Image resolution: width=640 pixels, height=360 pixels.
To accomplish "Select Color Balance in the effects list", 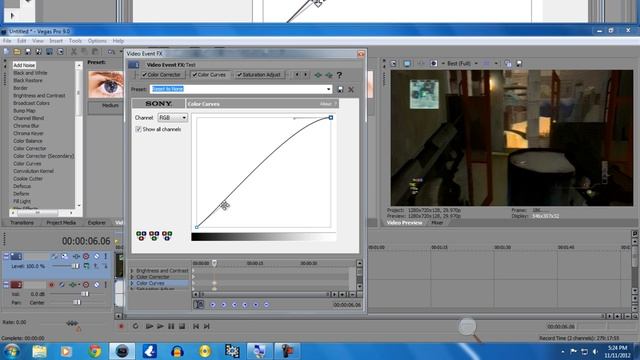I will (28, 141).
